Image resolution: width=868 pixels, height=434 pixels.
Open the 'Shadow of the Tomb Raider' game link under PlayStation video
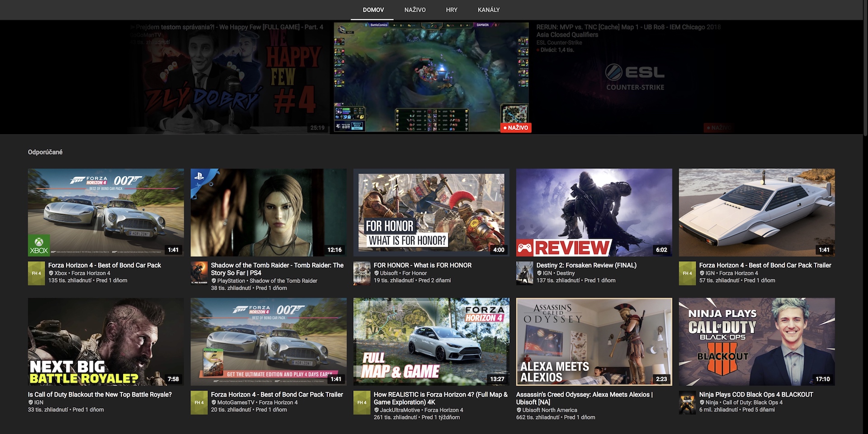[283, 281]
